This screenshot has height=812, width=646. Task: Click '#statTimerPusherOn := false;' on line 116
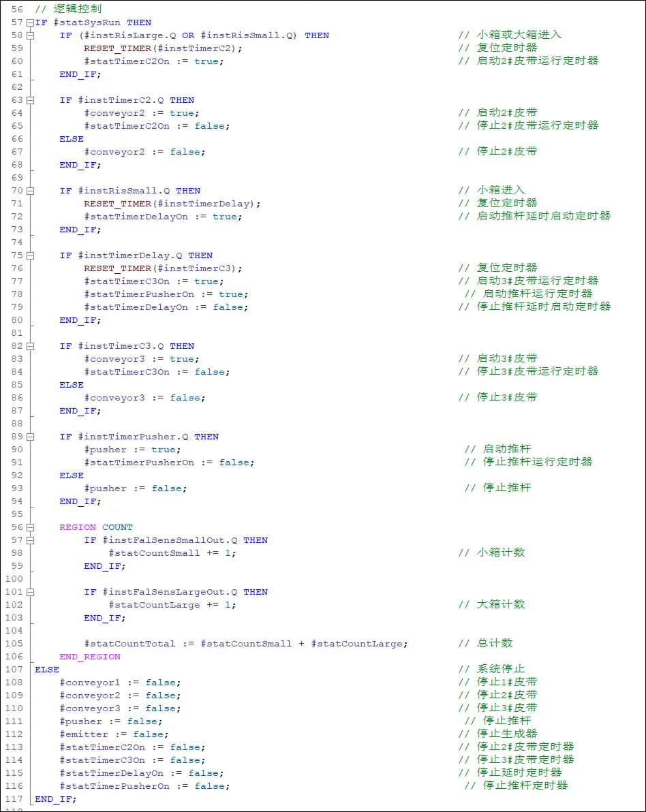click(x=144, y=787)
